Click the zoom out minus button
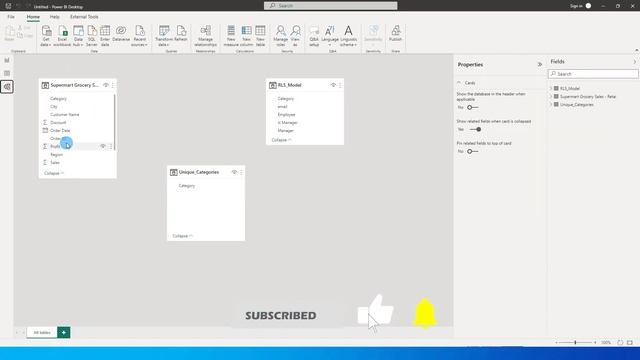This screenshot has height=360, width=640. [x=557, y=342]
